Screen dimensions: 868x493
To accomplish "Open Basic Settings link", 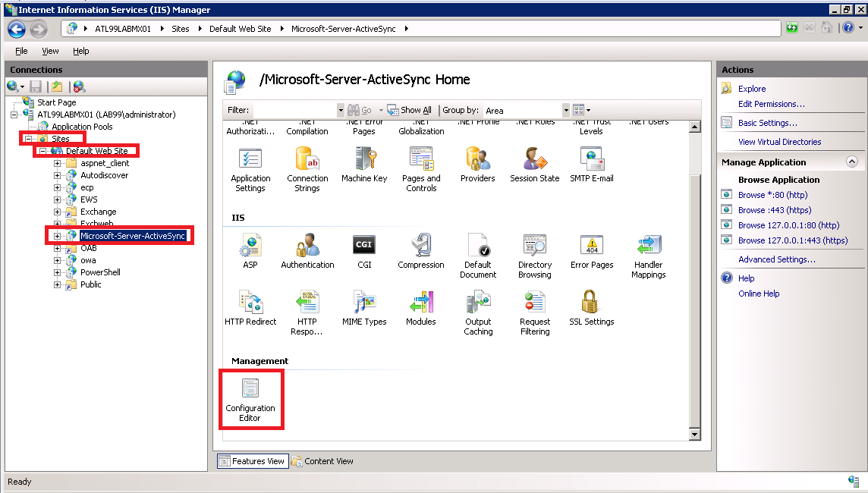I will pos(767,123).
